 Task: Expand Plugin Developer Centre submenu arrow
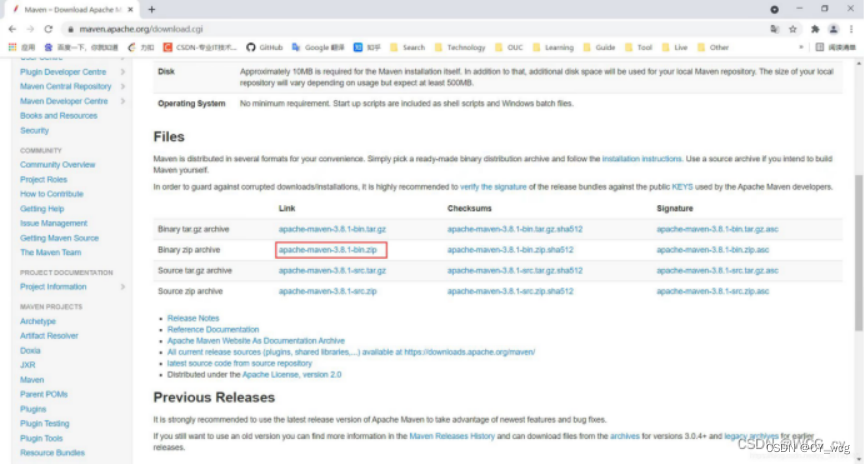[x=122, y=72]
